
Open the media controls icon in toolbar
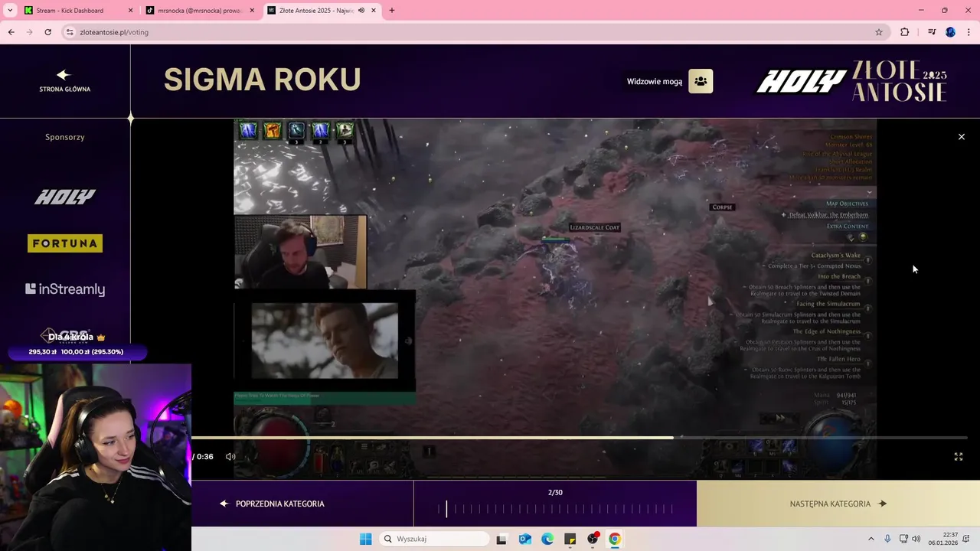[x=932, y=32]
